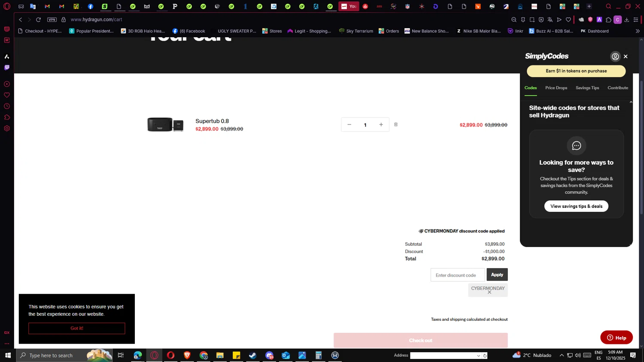Screen dimensions: 644x362
Task: Open the purple A extension icon
Action: [x=599, y=20]
